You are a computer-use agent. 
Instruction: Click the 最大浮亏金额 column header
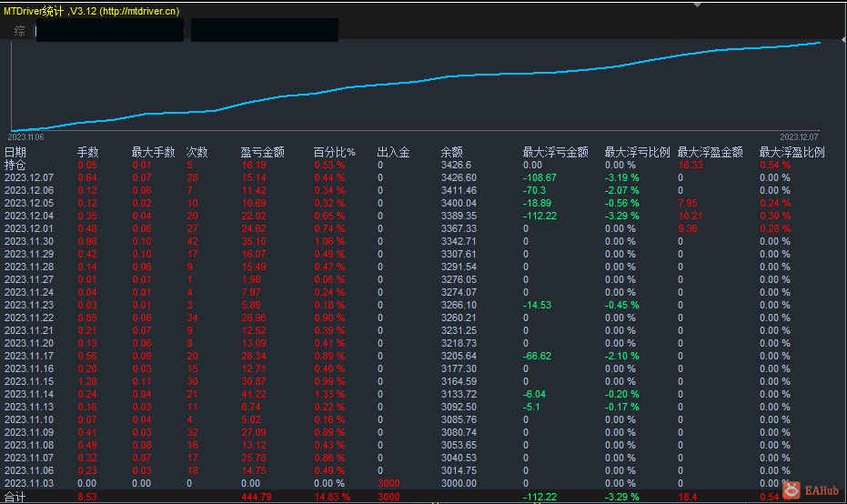pos(555,152)
